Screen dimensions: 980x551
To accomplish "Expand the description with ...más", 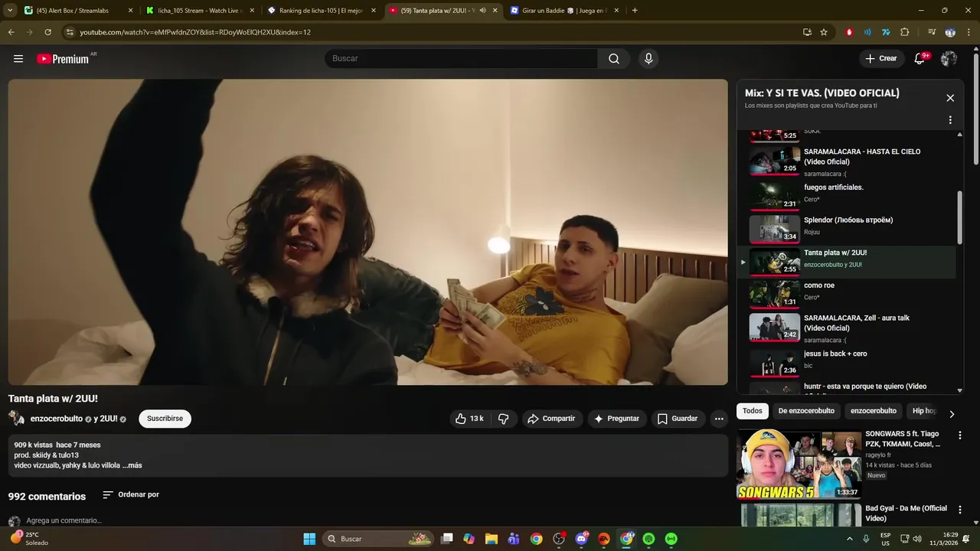I will [x=132, y=465].
